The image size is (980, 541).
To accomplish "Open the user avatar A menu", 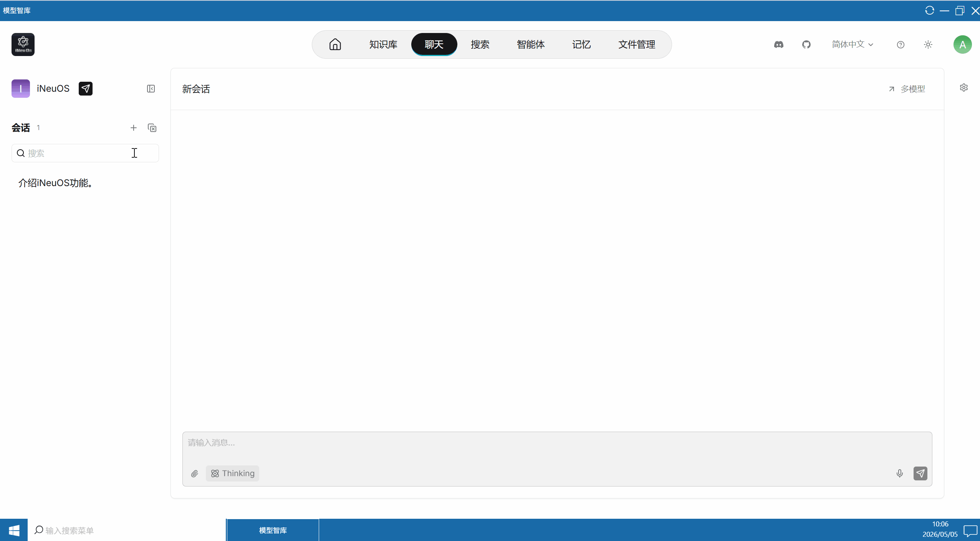I will click(962, 45).
